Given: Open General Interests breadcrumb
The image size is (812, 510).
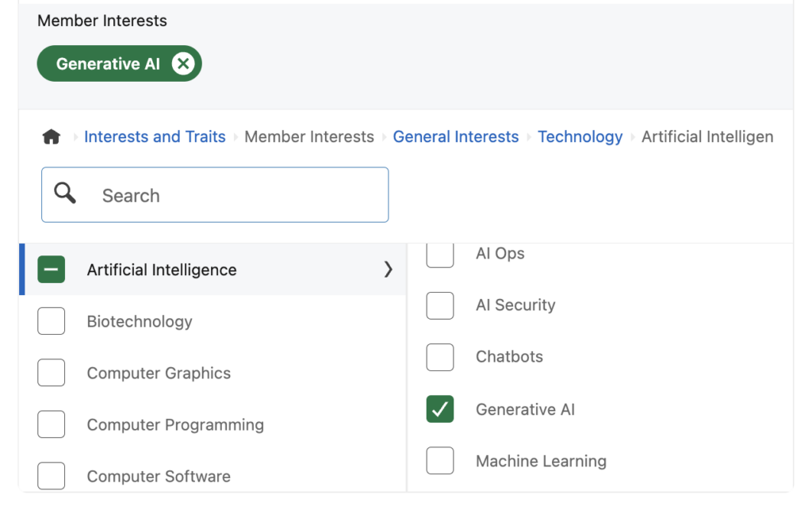Looking at the screenshot, I should pyautogui.click(x=456, y=136).
